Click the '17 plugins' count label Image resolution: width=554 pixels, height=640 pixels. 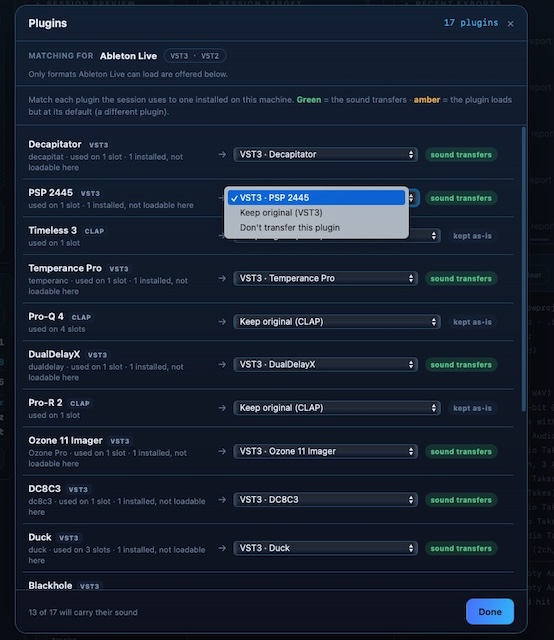coord(471,23)
